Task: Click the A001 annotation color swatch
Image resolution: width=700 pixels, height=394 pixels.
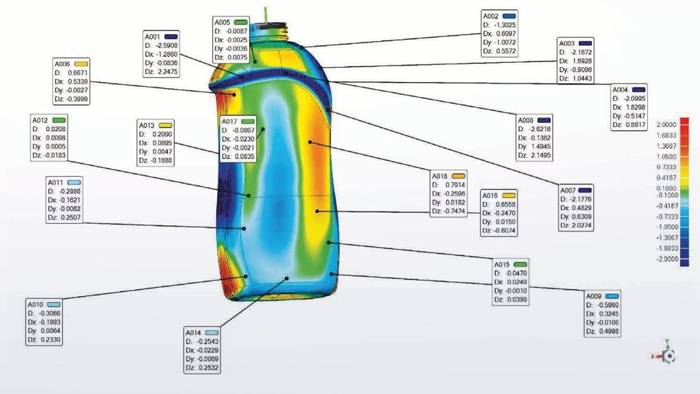Action: coord(171,37)
